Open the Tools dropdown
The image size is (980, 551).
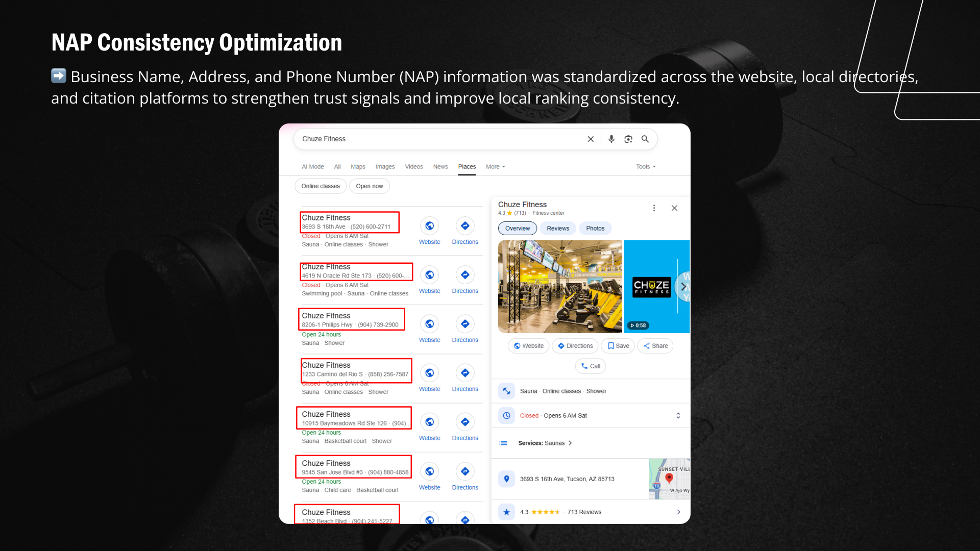tap(646, 167)
